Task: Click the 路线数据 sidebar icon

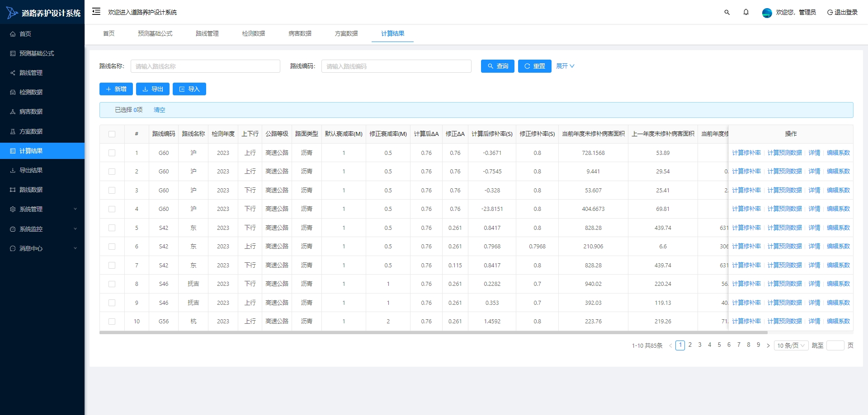Action: (13, 190)
